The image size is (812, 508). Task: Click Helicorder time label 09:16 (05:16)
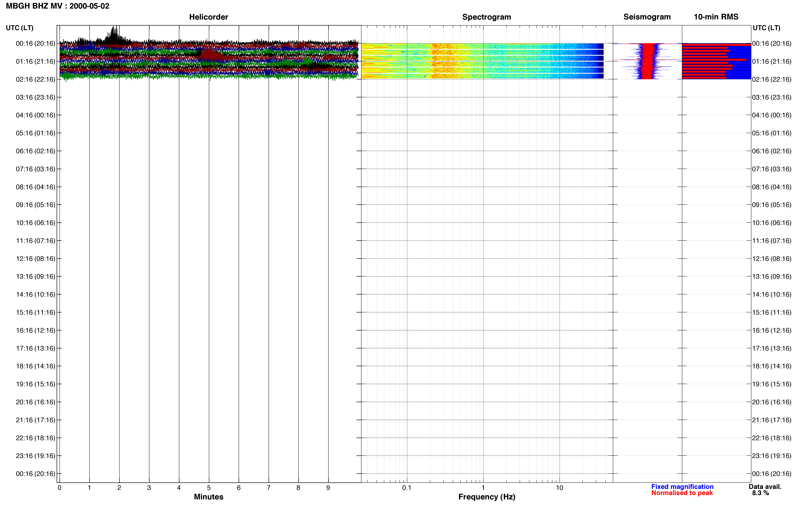(x=36, y=205)
